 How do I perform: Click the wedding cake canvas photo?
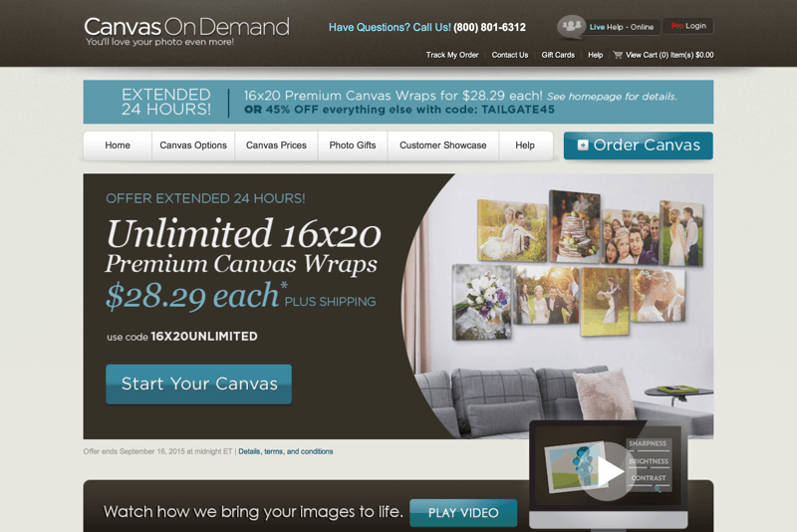tap(575, 226)
